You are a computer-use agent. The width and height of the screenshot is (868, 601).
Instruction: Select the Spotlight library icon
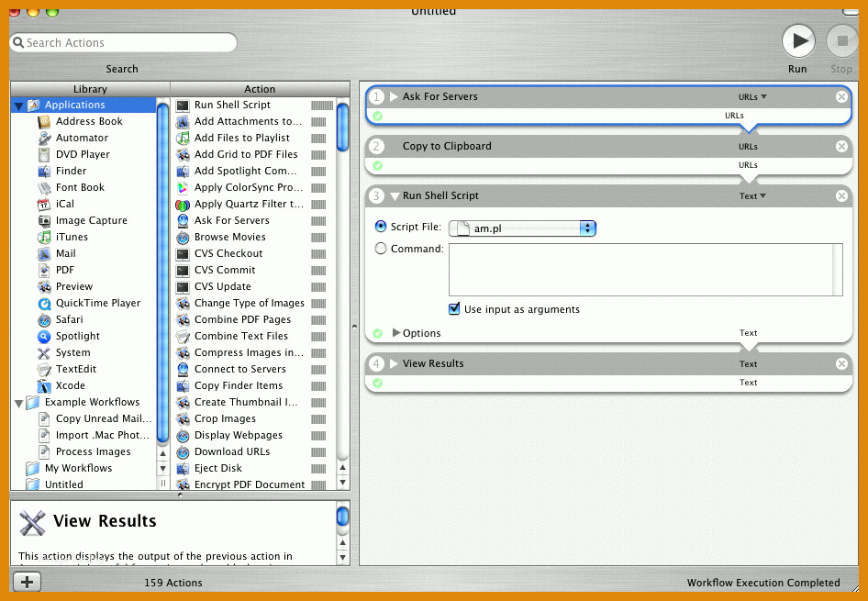pyautogui.click(x=44, y=337)
